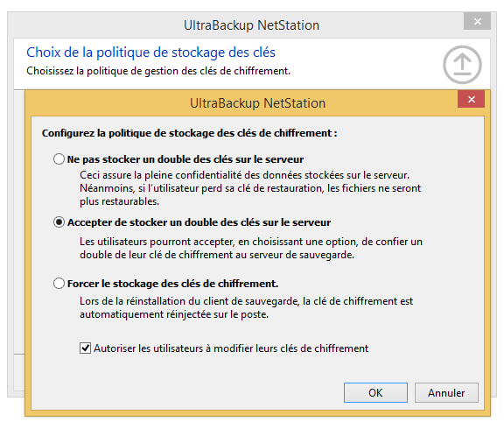The height and width of the screenshot is (422, 504).
Task: Uncheck the 'Autoriser les utilisateurs à modifier' checkbox
Action: click(x=85, y=348)
